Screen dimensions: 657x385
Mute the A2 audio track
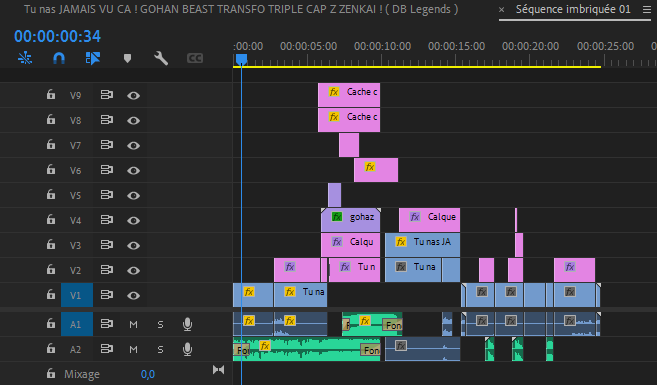click(133, 349)
